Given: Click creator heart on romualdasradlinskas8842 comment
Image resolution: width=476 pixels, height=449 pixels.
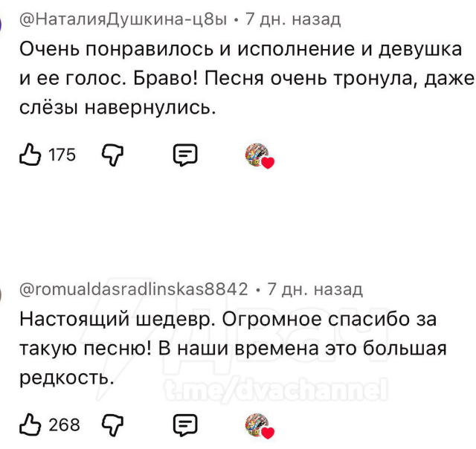Looking at the screenshot, I should tap(258, 425).
